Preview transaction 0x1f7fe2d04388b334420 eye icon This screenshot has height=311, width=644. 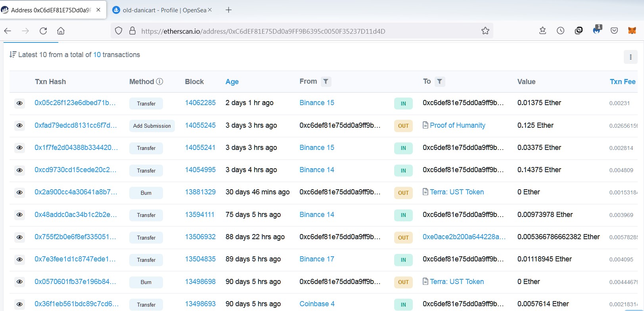point(19,148)
